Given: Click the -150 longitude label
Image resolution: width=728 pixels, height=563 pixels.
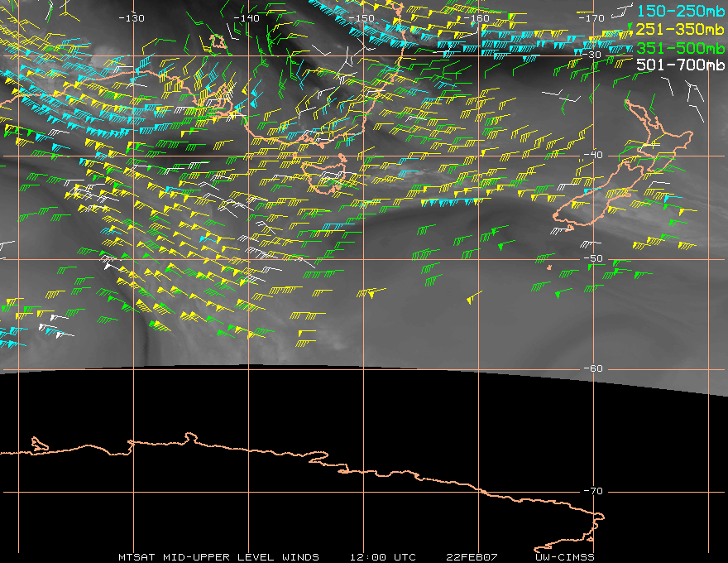Looking at the screenshot, I should tap(362, 18).
